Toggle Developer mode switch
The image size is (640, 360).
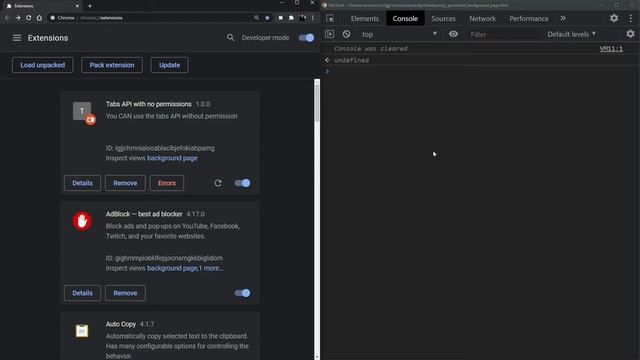306,38
